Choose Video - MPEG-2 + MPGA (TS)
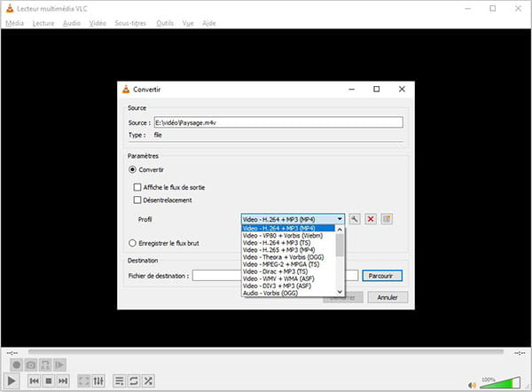The height and width of the screenshot is (392, 532). pyautogui.click(x=288, y=264)
